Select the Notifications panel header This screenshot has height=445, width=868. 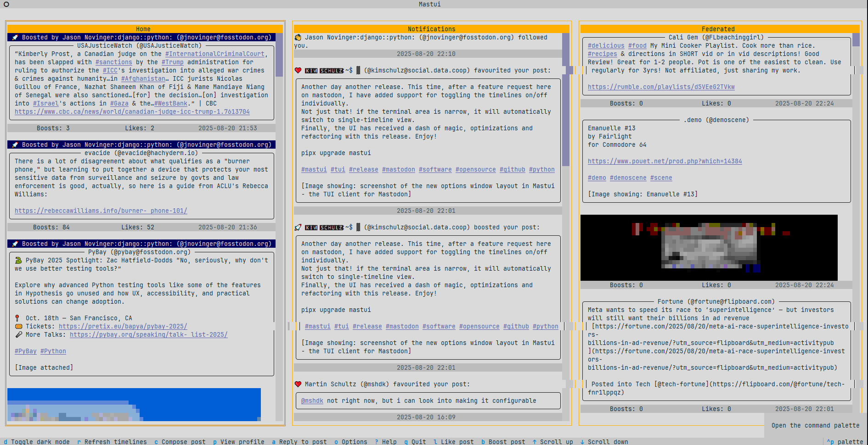point(431,28)
